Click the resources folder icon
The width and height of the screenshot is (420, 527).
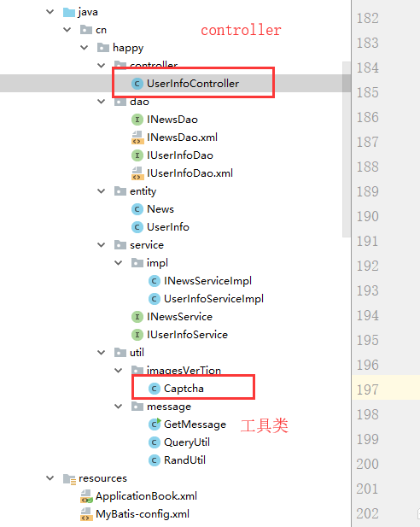[x=69, y=478]
